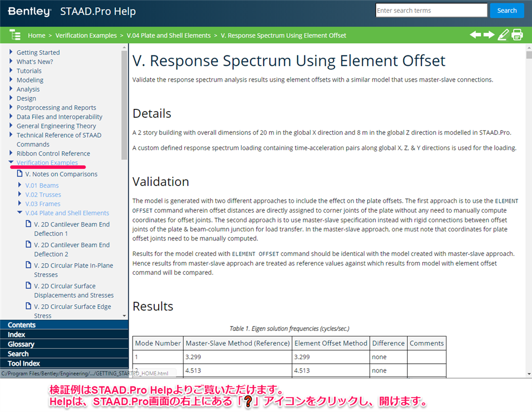This screenshot has width=532, height=412.
Task: Click page icon for 2D Cantilever Deflection 1
Action: 28,224
